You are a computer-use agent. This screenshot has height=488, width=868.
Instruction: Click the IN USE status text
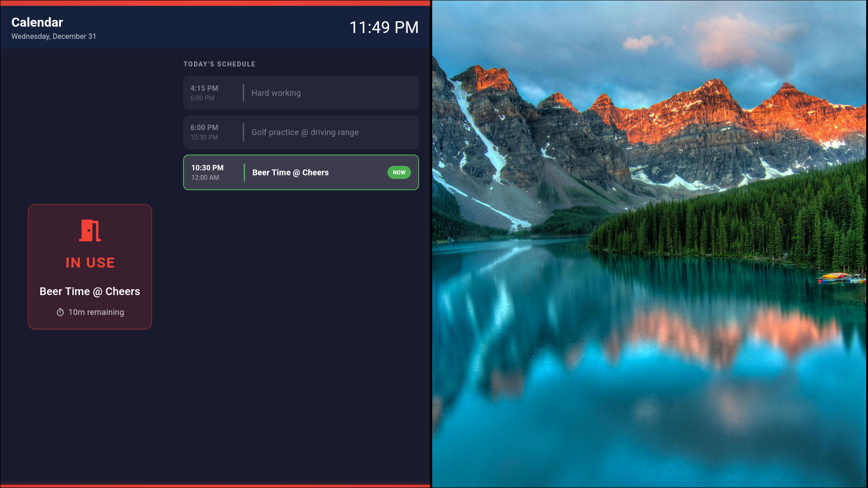(x=90, y=263)
